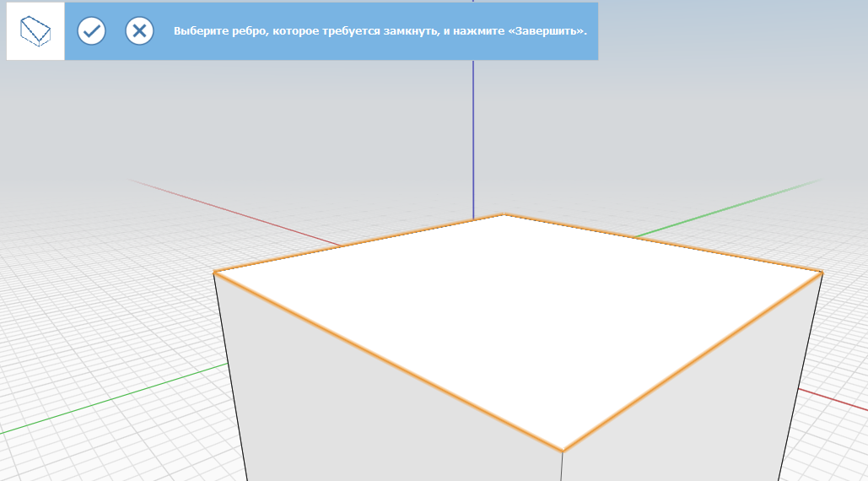Select the front-right orange edge of the top face
868x481 pixels.
[x=692, y=361]
